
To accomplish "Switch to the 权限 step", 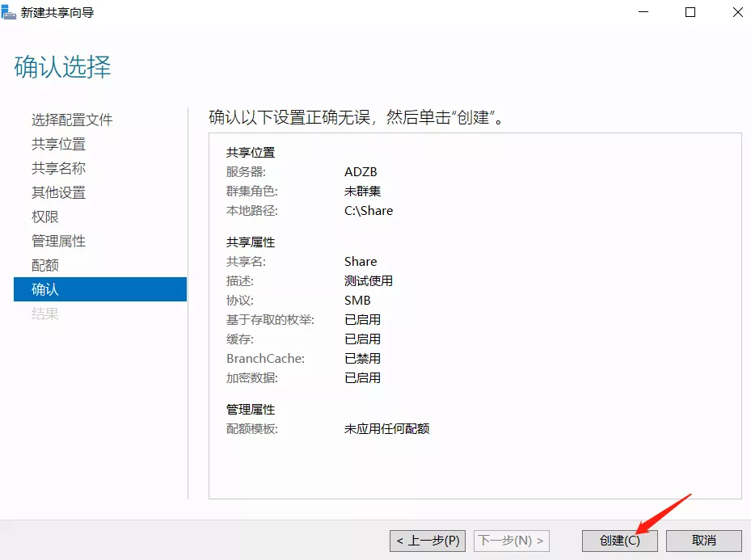I will tap(45, 217).
